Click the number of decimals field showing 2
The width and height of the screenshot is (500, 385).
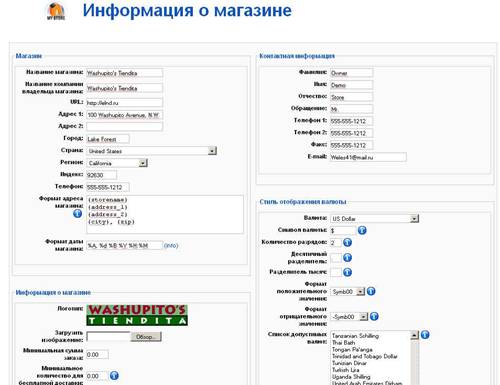(x=336, y=242)
